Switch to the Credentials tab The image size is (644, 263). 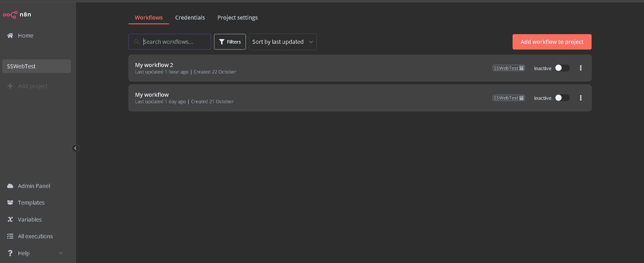point(190,17)
